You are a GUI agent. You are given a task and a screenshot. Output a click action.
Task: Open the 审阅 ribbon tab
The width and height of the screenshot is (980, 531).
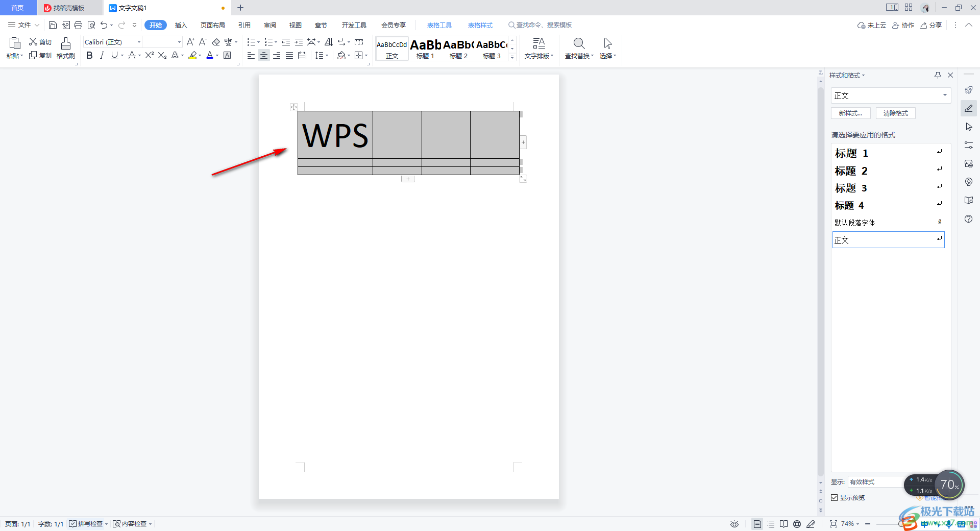(270, 25)
